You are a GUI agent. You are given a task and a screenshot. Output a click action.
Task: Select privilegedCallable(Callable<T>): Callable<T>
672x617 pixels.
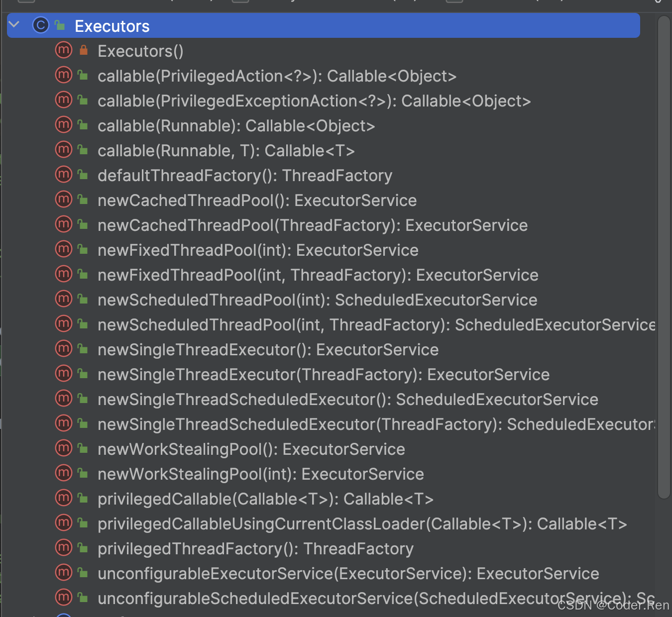pyautogui.click(x=265, y=499)
